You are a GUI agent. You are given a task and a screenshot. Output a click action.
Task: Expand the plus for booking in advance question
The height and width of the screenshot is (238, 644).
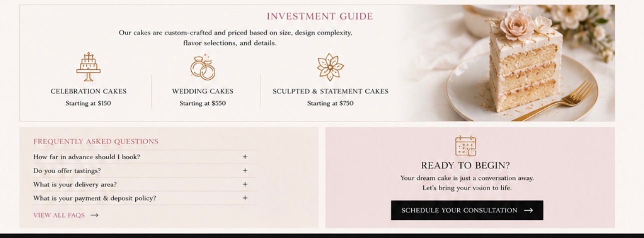tap(245, 157)
